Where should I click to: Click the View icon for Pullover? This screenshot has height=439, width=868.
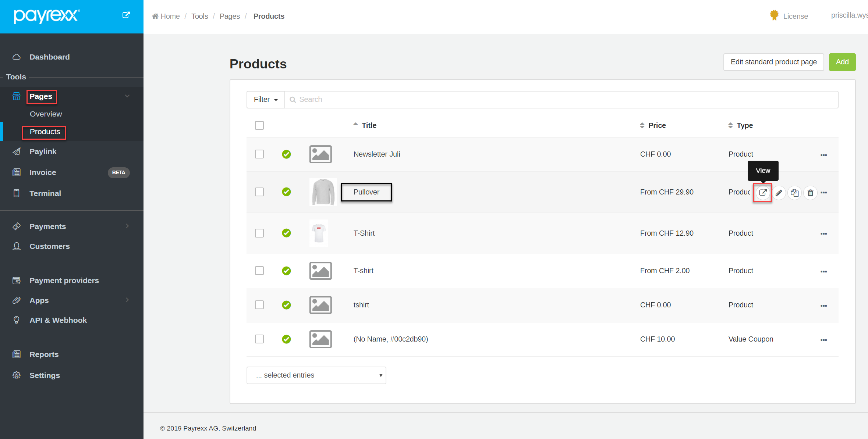point(762,192)
